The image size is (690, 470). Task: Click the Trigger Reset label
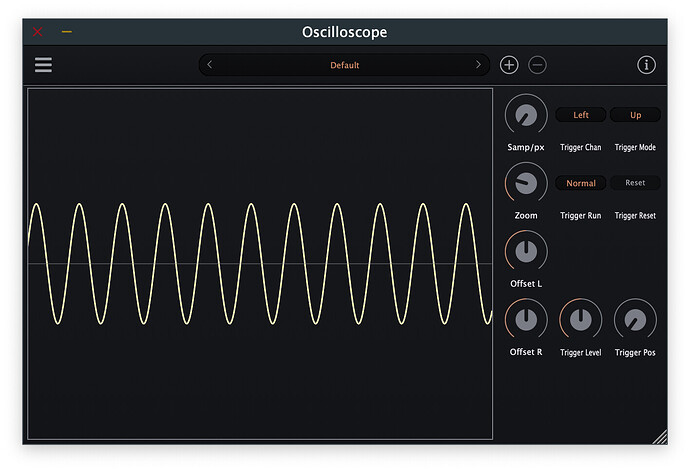point(635,216)
